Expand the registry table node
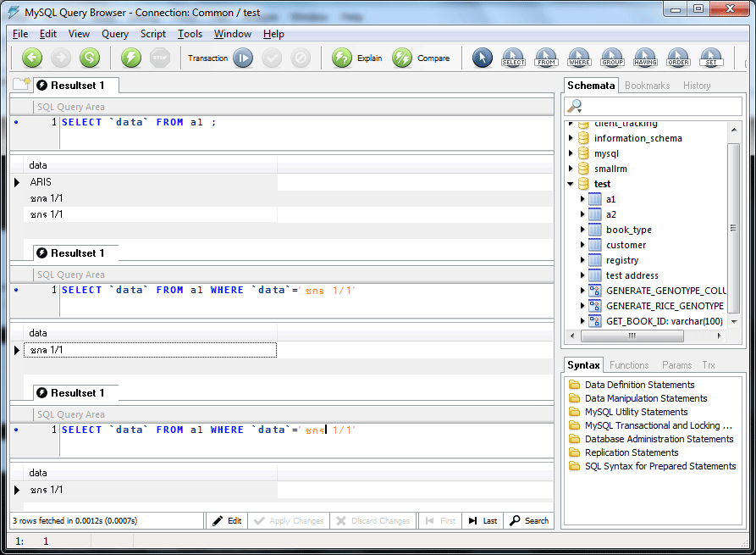This screenshot has width=756, height=555. [x=582, y=260]
